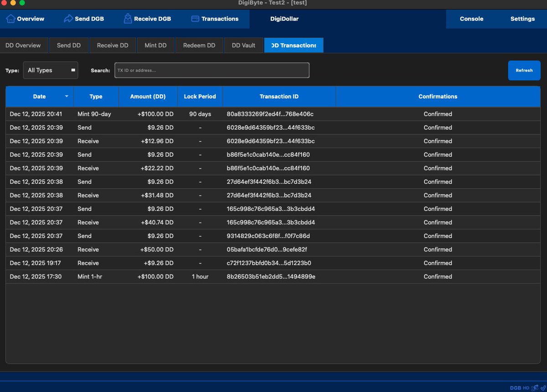Switch to the DD Overview tab
Screen dimensions: 547x392
pyautogui.click(x=23, y=46)
